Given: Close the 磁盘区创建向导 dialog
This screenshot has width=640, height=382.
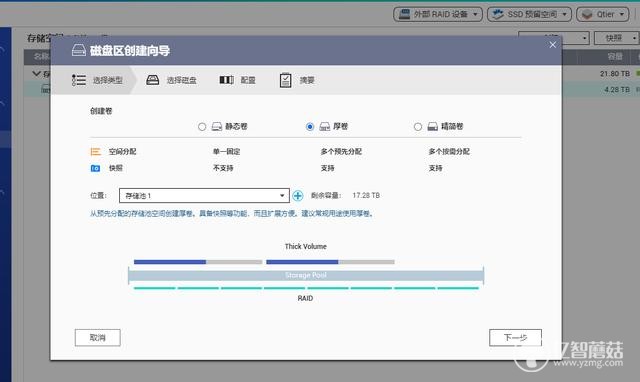Looking at the screenshot, I should (552, 45).
